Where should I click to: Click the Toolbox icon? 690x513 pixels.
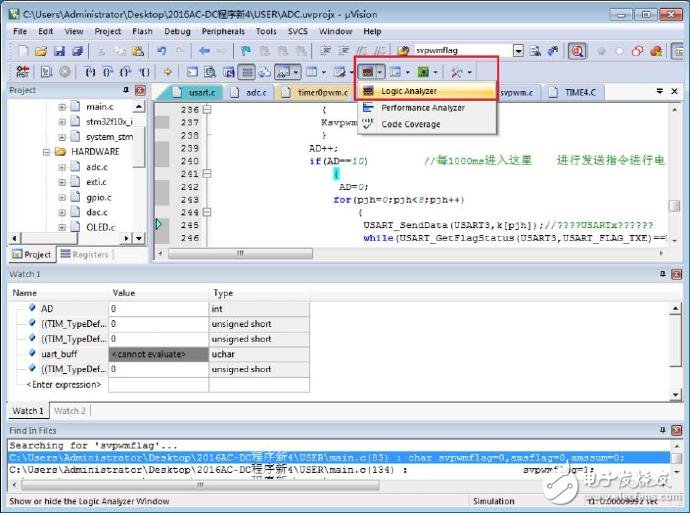click(x=456, y=71)
